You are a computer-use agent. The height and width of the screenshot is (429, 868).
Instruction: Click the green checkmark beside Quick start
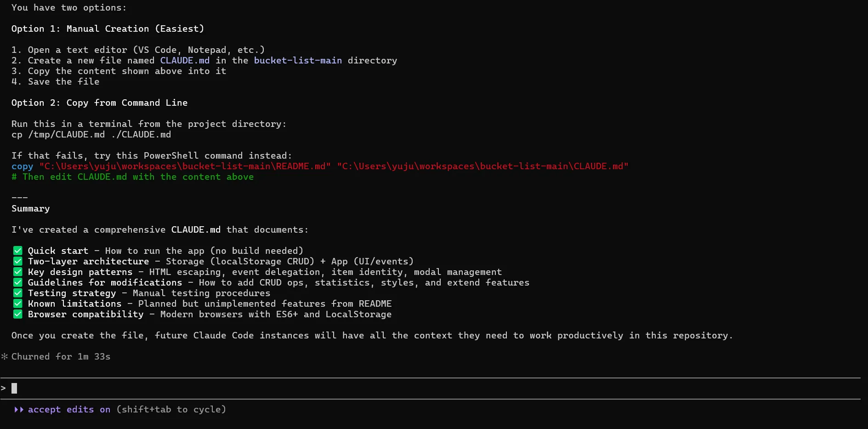(18, 251)
